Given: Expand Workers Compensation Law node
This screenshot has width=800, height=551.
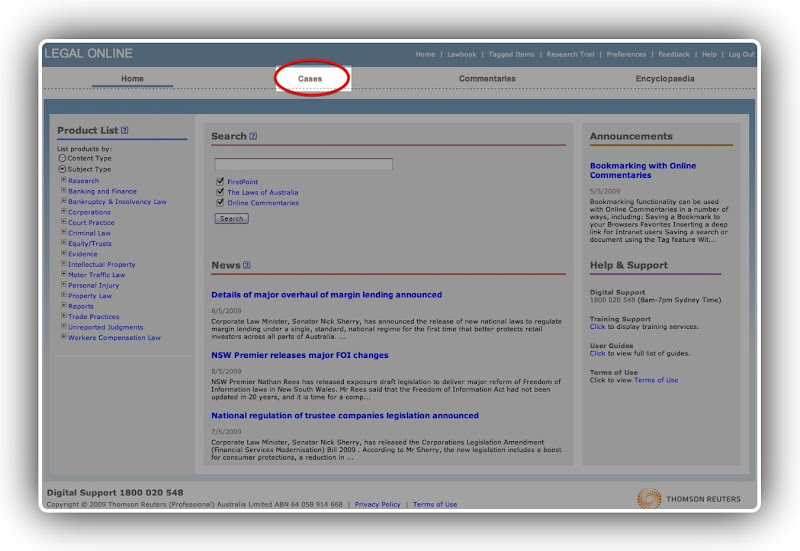Looking at the screenshot, I should tap(64, 337).
